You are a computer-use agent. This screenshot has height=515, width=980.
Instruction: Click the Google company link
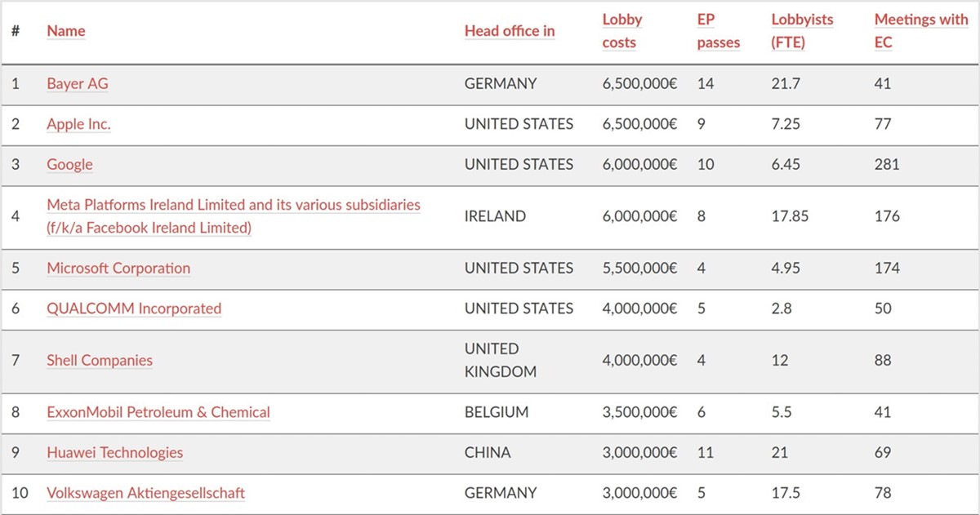69,164
